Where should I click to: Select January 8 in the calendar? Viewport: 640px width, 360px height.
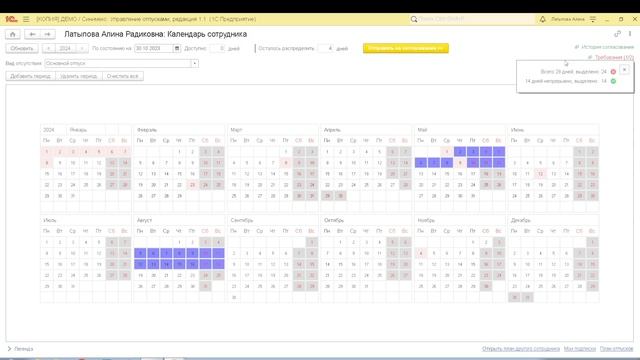(x=47, y=163)
